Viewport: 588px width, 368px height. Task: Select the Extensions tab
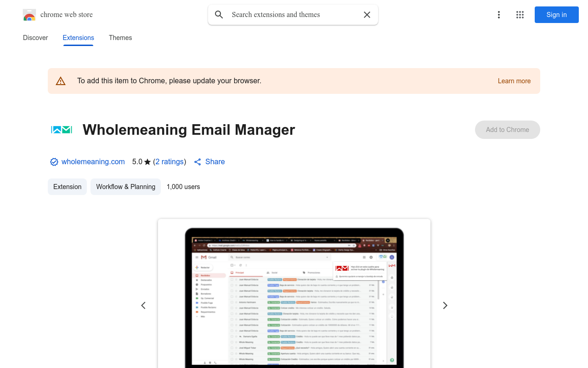(x=79, y=38)
